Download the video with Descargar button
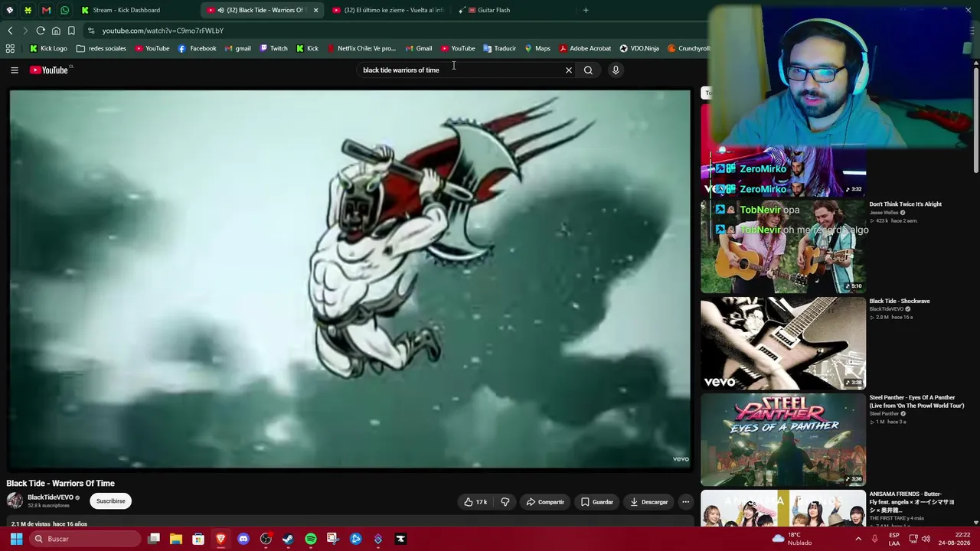Screen dimensions: 980x551 (x=649, y=502)
